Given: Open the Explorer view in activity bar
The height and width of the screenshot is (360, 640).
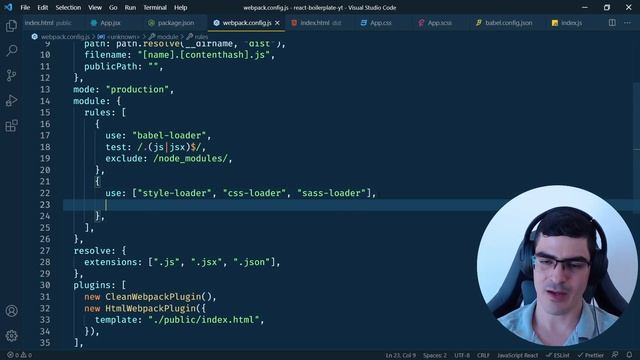Looking at the screenshot, I should point(11,26).
